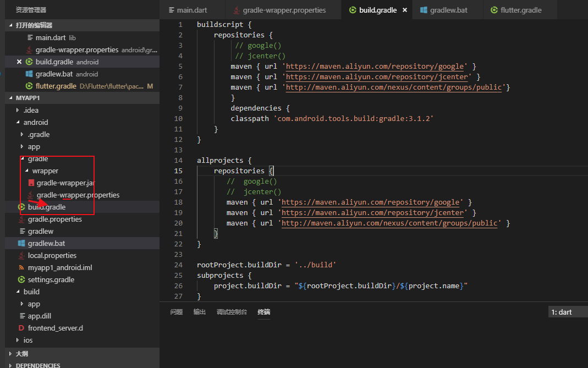This screenshot has width=588, height=368.
Task: Open the 调试控制台 panel tab
Action: 232,312
